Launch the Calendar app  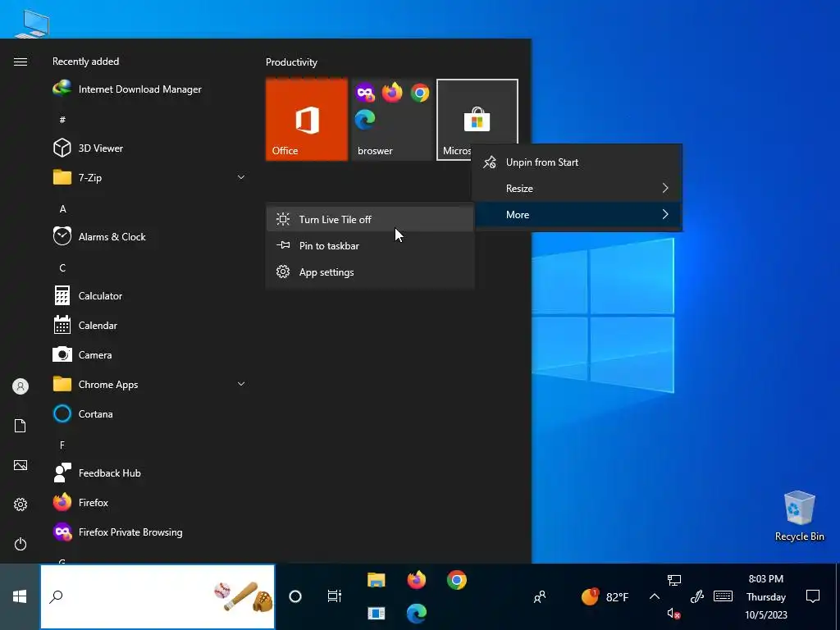pyautogui.click(x=85, y=325)
